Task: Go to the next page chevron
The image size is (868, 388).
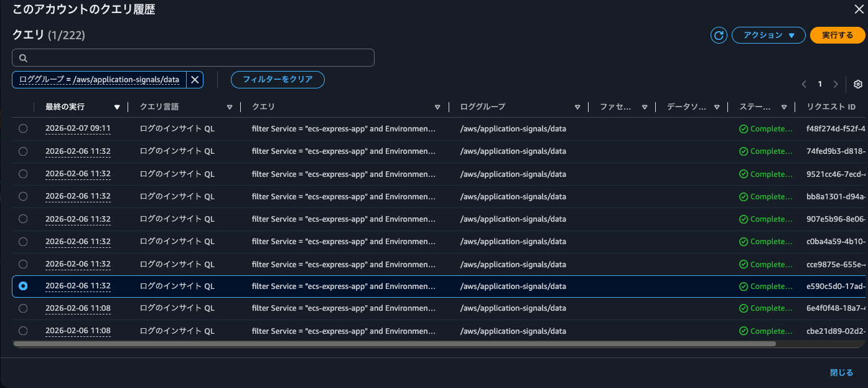Action: click(836, 83)
